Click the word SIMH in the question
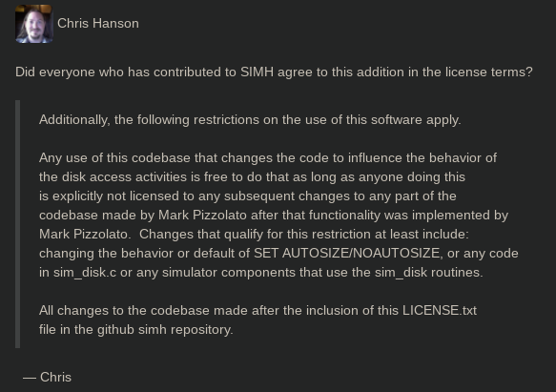 pos(257,72)
